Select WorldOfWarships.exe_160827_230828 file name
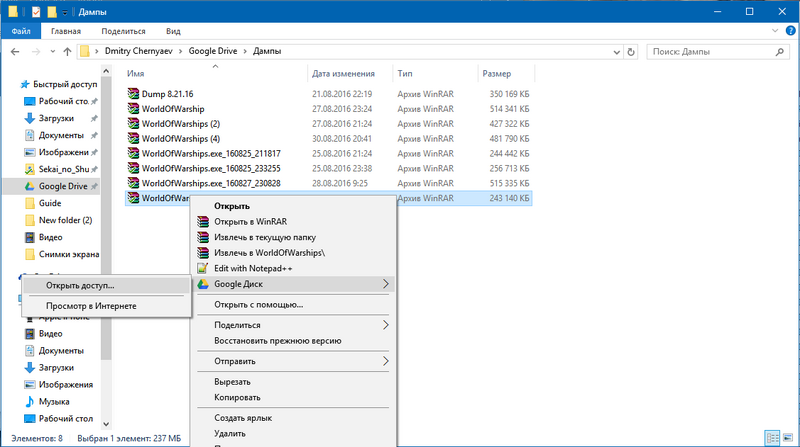800x447 pixels. coord(211,183)
